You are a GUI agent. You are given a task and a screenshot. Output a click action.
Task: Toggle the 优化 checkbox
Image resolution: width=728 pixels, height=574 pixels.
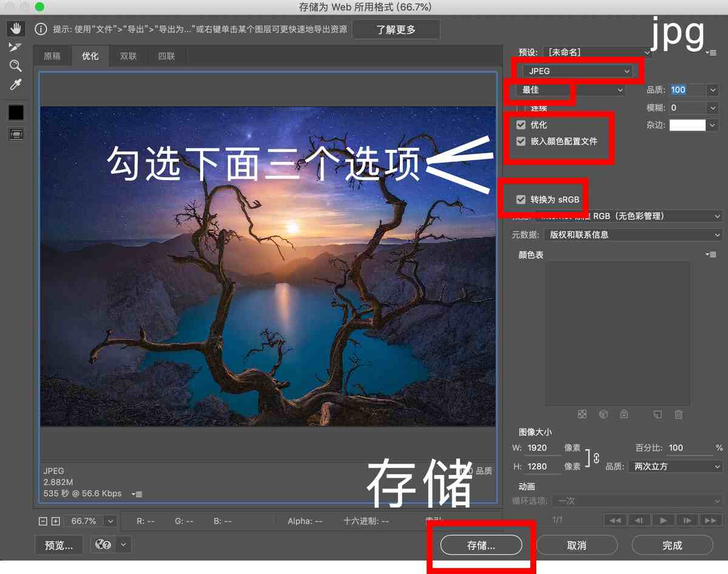click(521, 125)
